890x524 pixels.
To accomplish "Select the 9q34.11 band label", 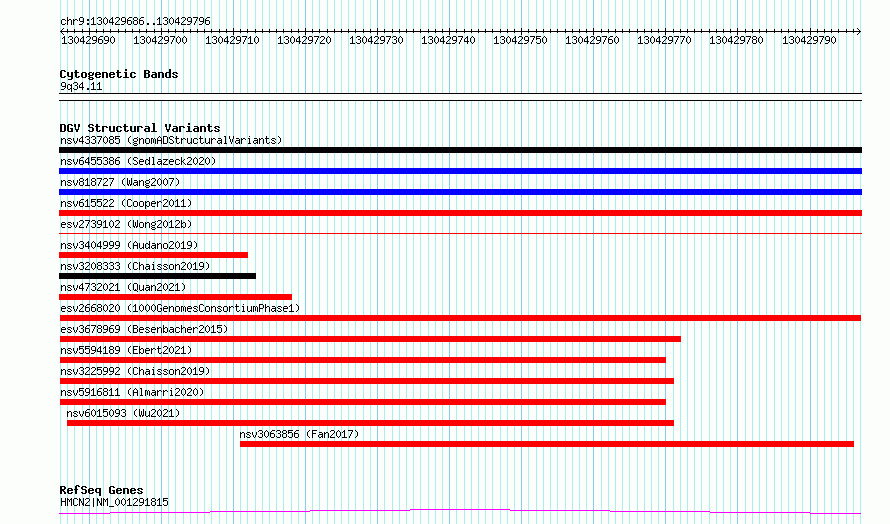I will pos(81,86).
